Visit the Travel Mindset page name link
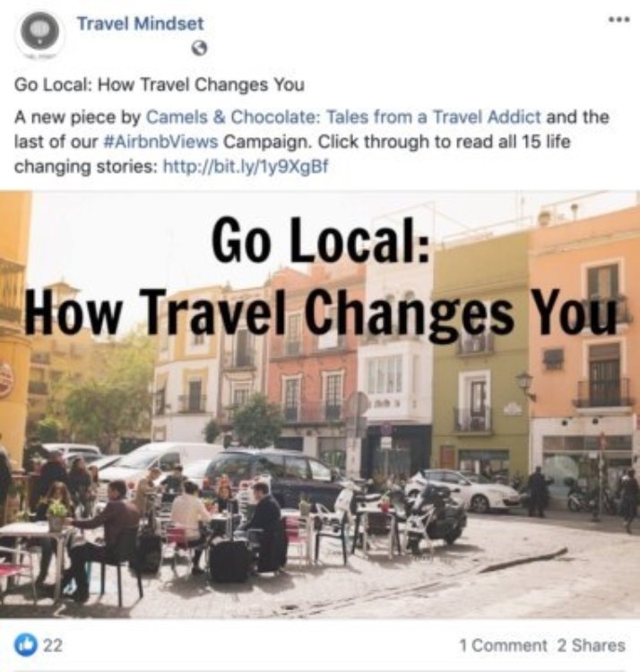 pos(140,23)
